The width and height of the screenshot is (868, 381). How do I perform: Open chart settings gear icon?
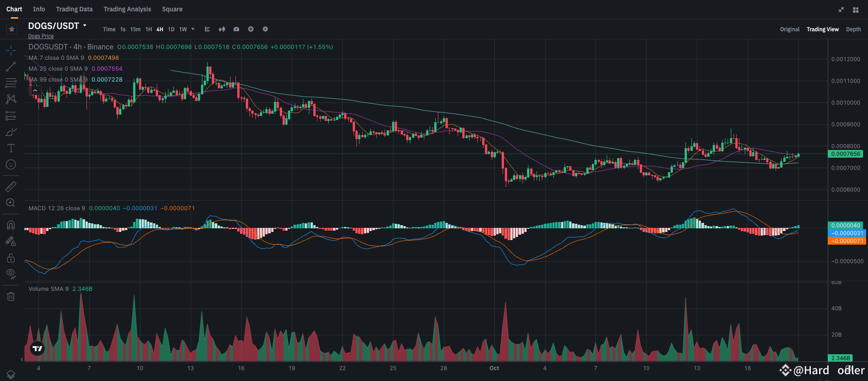click(x=265, y=29)
